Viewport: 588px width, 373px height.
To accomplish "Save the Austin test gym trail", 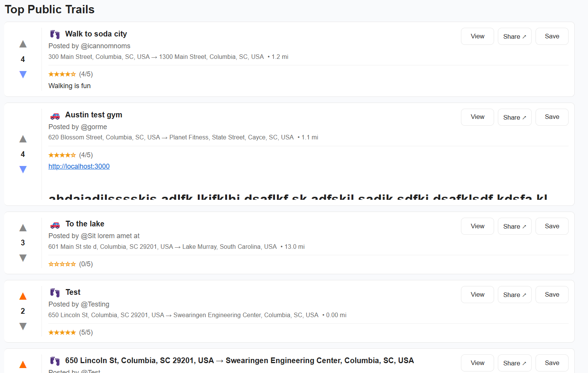I will coord(552,117).
